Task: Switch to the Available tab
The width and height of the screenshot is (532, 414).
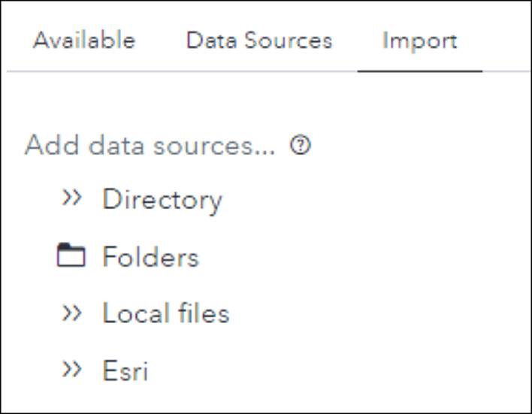Action: (x=84, y=41)
